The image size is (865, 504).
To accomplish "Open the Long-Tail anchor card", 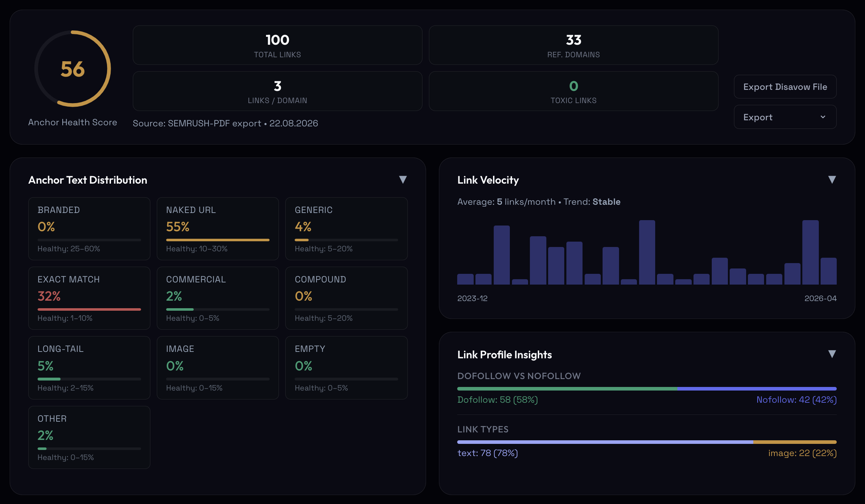I will pos(89,368).
